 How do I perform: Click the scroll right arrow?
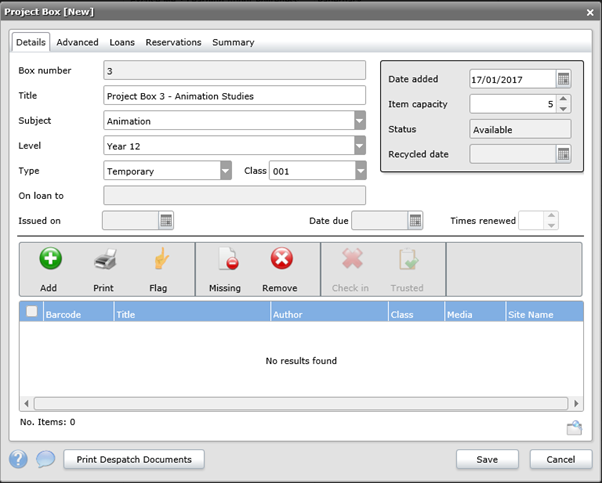click(576, 404)
